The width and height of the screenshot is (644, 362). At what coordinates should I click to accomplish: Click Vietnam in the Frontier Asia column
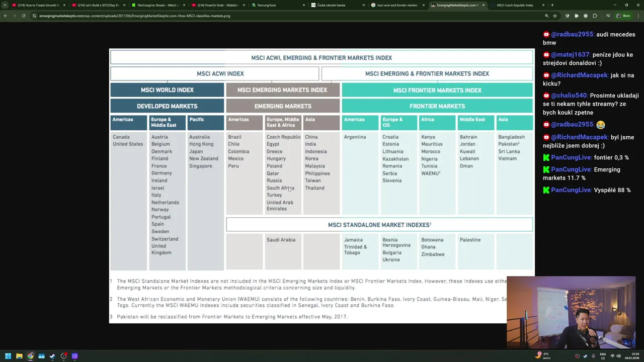pyautogui.click(x=507, y=158)
